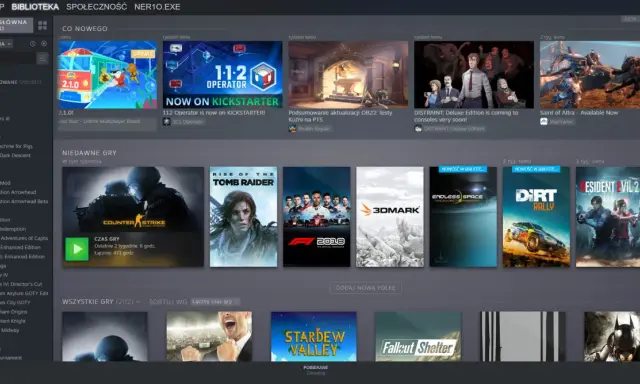Open Endless Space game cover

click(463, 217)
